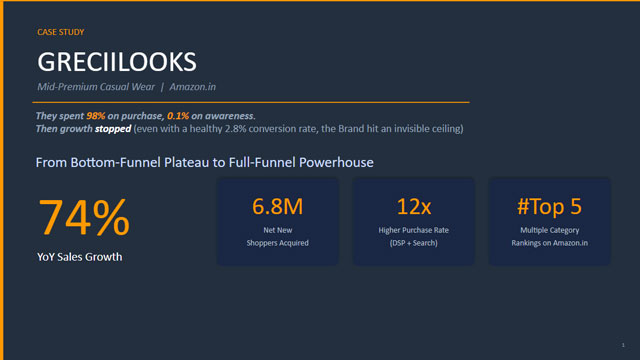
Task: Click the DSP + Search text
Action: point(413,243)
